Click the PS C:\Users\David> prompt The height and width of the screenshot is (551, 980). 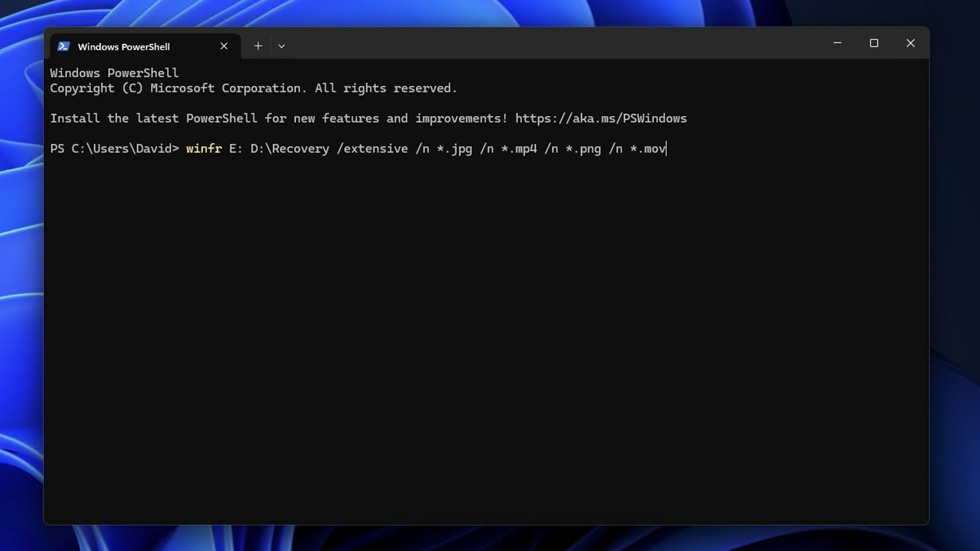[114, 149]
